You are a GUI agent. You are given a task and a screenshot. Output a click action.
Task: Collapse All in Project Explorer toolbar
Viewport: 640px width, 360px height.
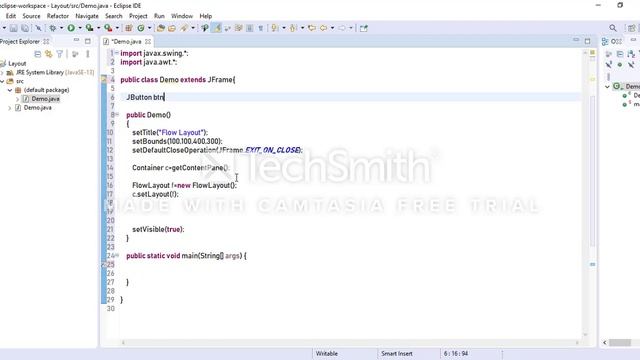[38, 54]
